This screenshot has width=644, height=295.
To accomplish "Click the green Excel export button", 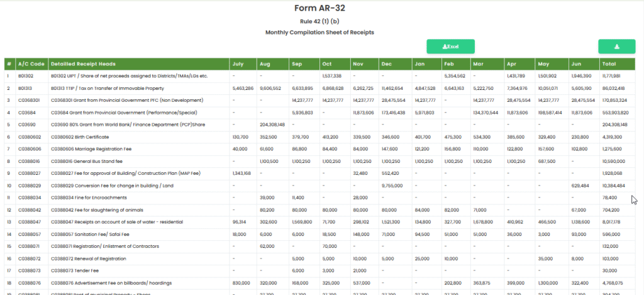I will tap(450, 47).
